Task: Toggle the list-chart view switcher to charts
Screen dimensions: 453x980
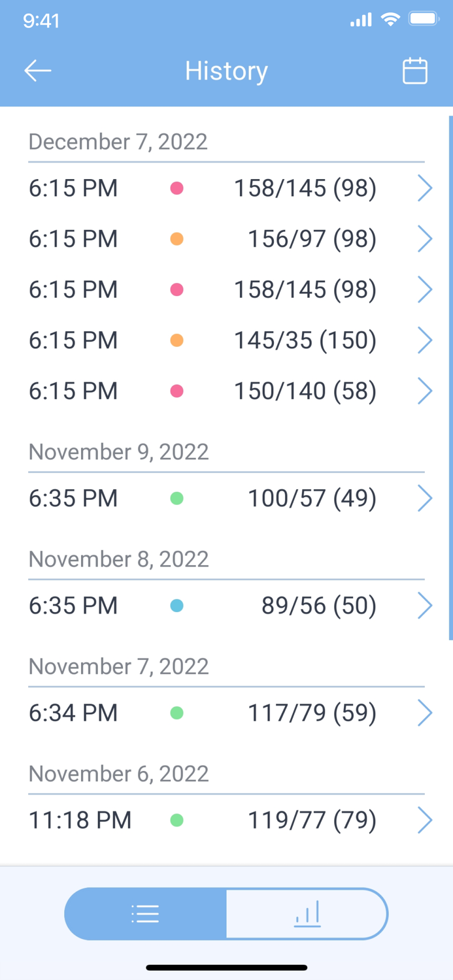Action: coord(306,914)
